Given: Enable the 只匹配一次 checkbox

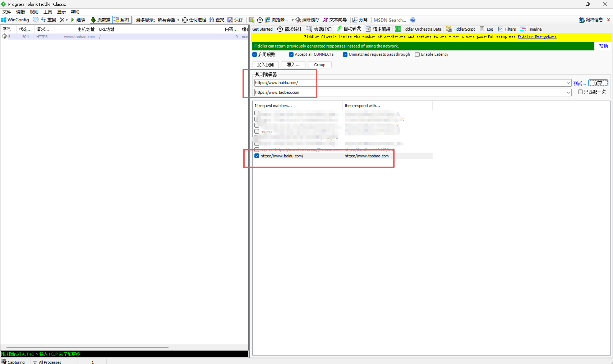Looking at the screenshot, I should coord(580,92).
